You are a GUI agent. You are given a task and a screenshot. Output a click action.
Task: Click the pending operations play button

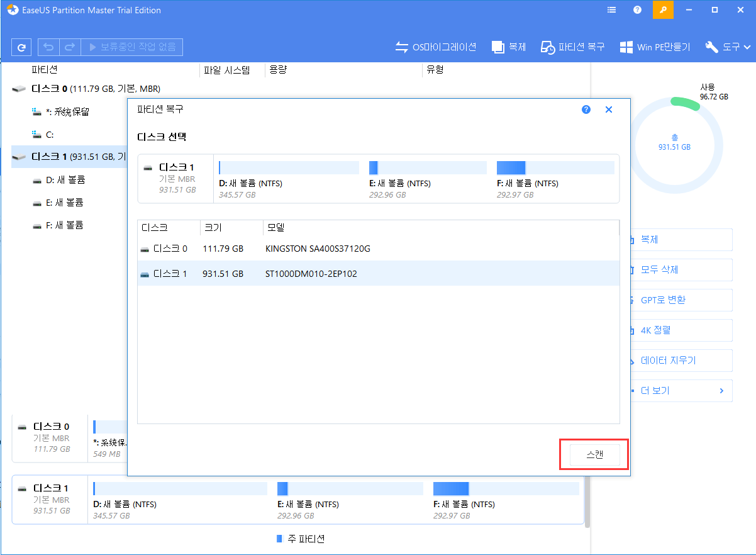coord(132,47)
